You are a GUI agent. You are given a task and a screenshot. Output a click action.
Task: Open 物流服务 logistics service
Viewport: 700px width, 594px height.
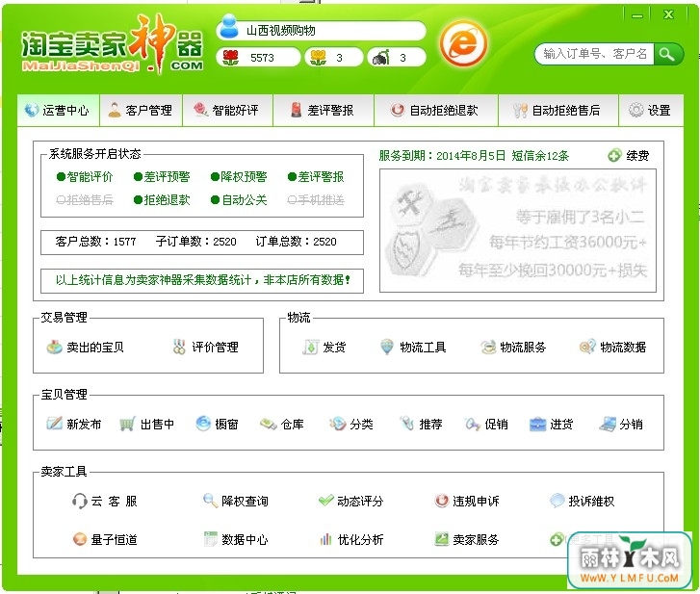513,347
